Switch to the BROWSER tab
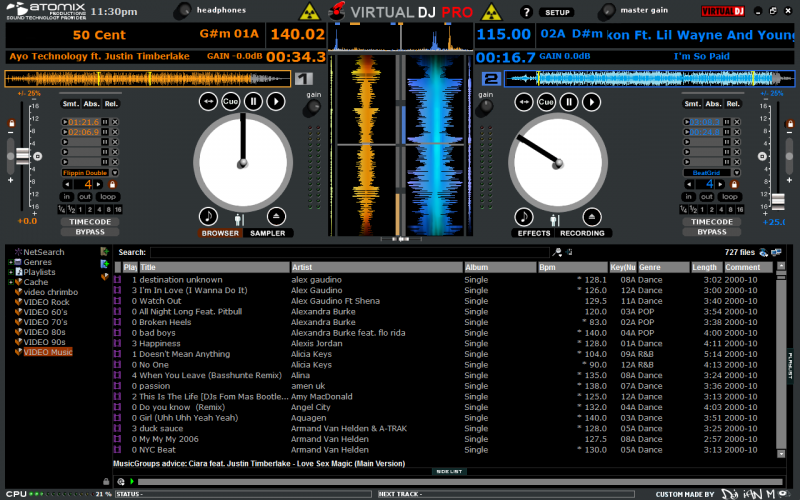This screenshot has width=800, height=500. point(220,233)
